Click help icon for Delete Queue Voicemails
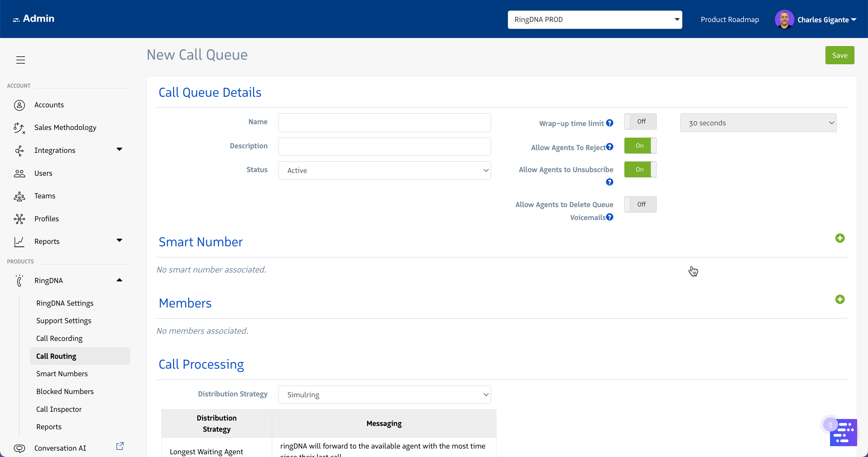The width and height of the screenshot is (868, 457). (x=609, y=217)
